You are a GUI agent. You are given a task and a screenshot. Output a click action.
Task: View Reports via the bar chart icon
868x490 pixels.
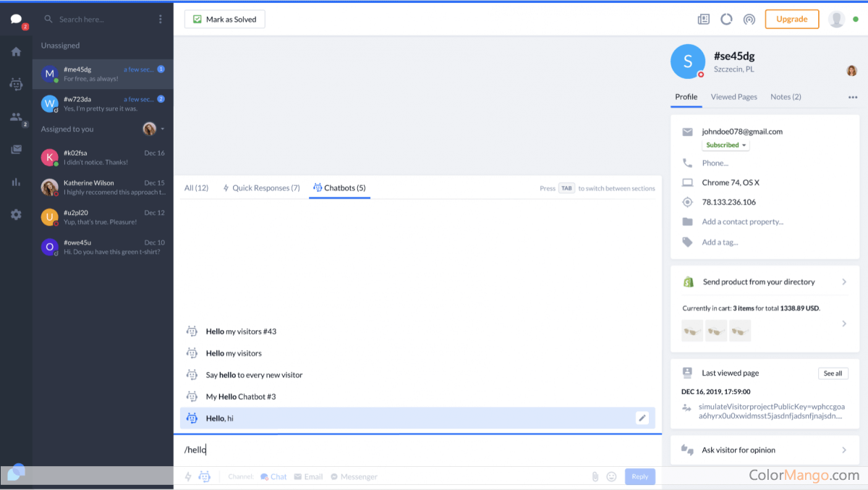16,182
